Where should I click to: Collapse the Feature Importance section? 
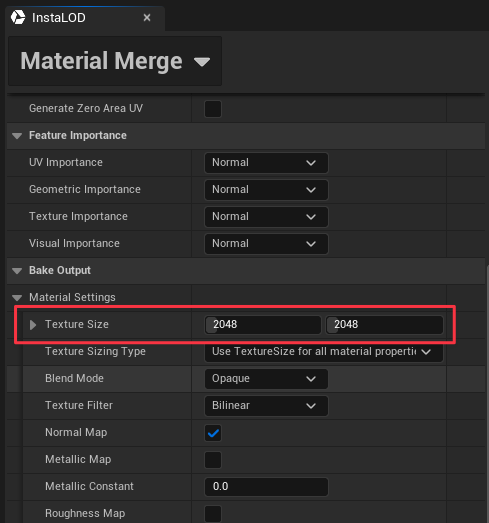point(17,136)
